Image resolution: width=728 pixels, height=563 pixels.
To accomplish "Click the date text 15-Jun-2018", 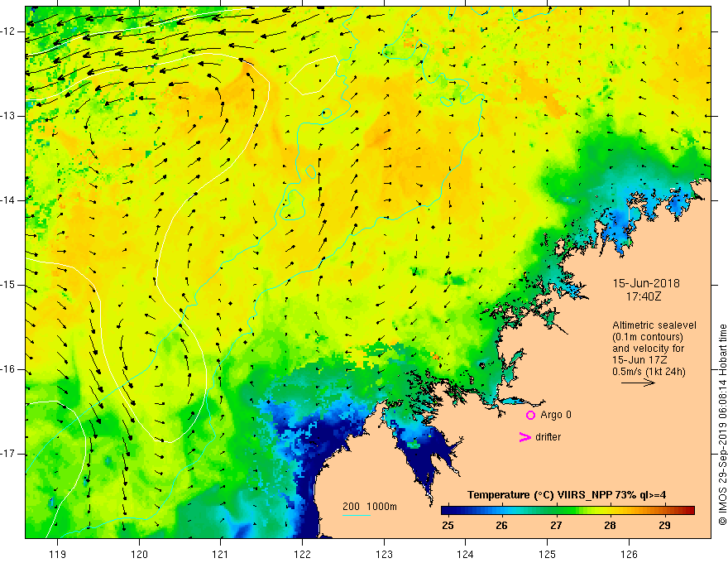I will [x=646, y=283].
